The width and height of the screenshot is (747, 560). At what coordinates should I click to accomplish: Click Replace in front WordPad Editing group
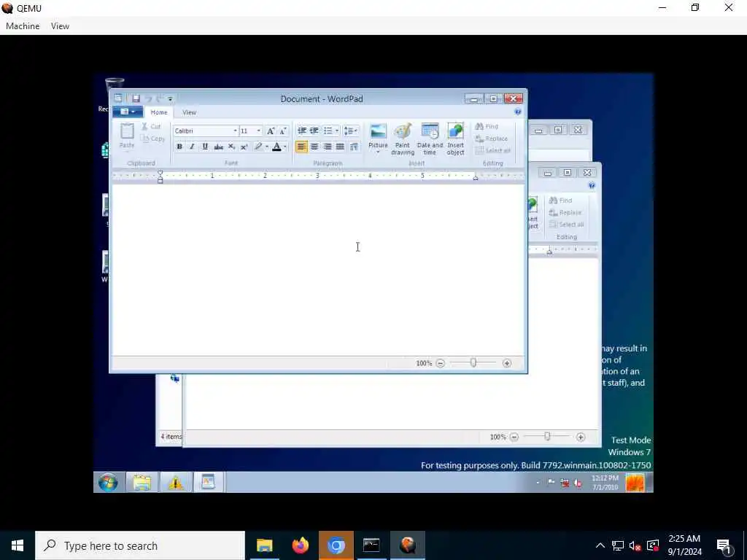tap(491, 139)
